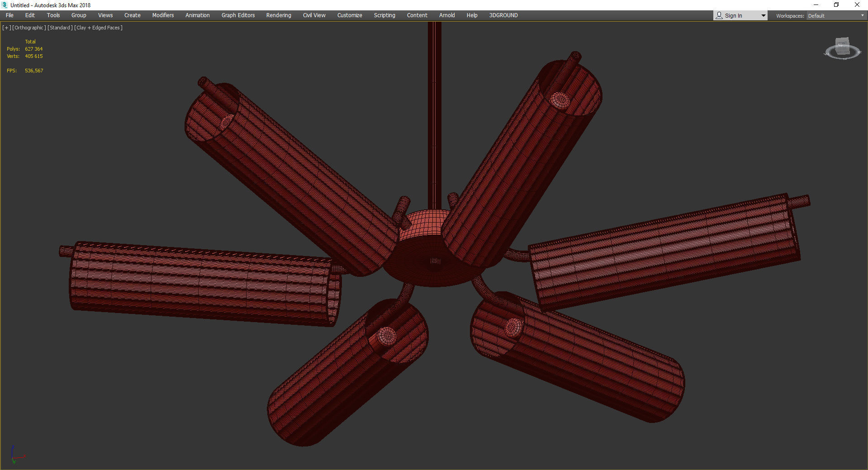This screenshot has width=868, height=470.
Task: Open the Rendering menu
Action: click(279, 15)
